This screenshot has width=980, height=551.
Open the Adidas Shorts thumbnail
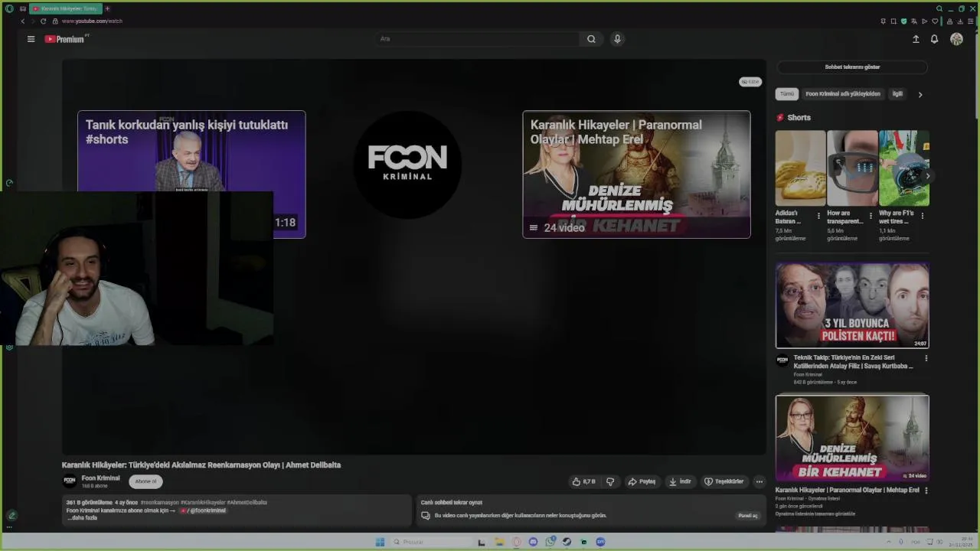(800, 168)
